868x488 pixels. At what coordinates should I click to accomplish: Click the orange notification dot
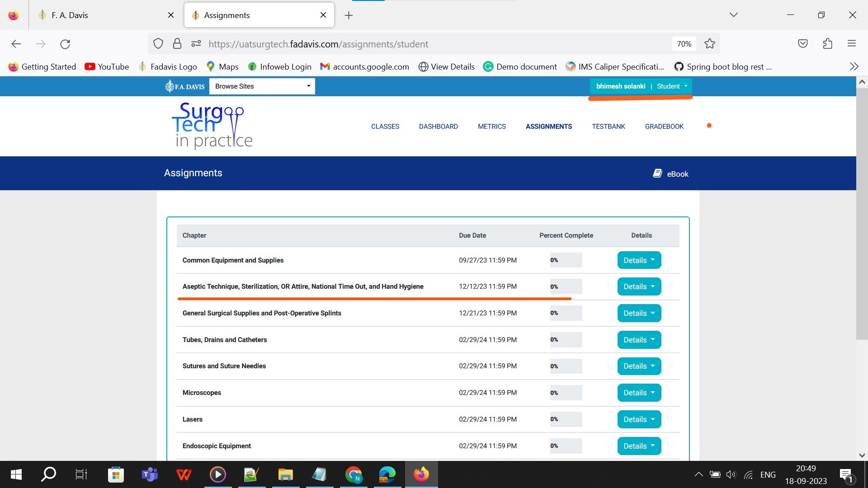click(x=709, y=126)
